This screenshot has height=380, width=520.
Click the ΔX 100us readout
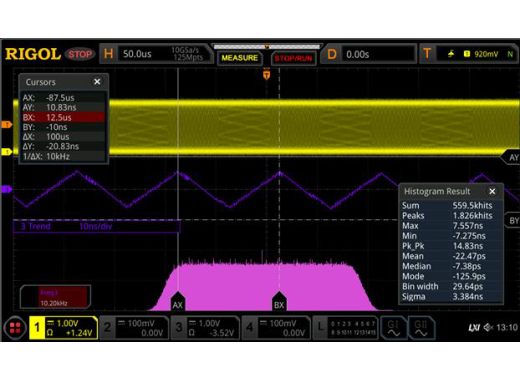(x=63, y=137)
